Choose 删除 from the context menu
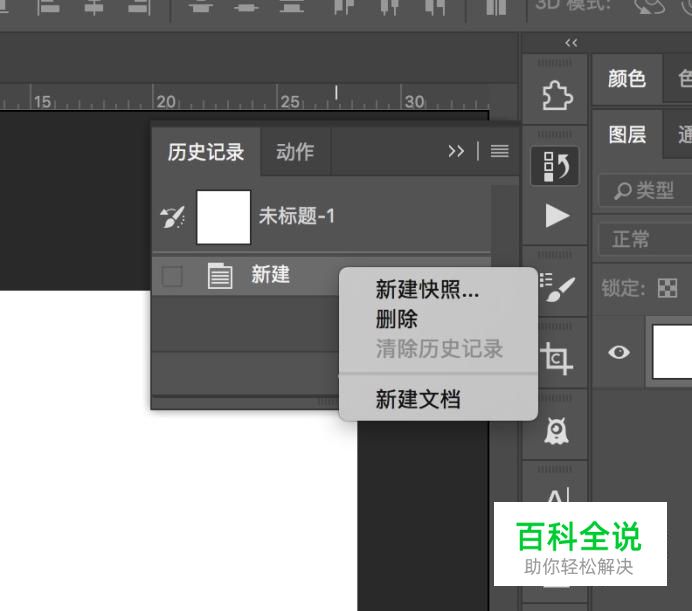Screen dimensions: 692x611 pyautogui.click(x=396, y=319)
